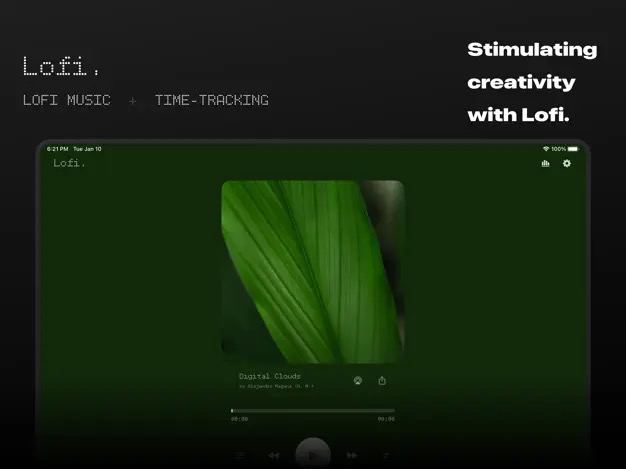Viewport: 626px width, 469px height.
Task: Share the track using the share icon
Action: (x=382, y=380)
